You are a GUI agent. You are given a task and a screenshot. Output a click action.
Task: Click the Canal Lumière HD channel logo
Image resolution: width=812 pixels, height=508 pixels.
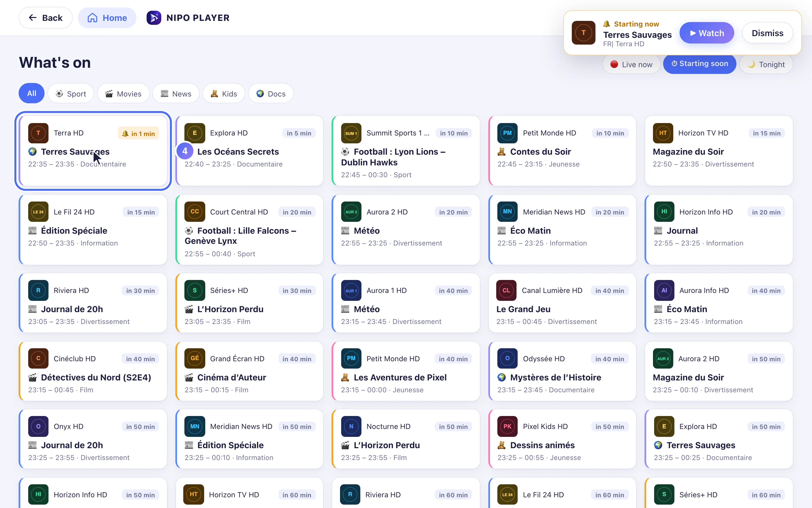click(506, 290)
